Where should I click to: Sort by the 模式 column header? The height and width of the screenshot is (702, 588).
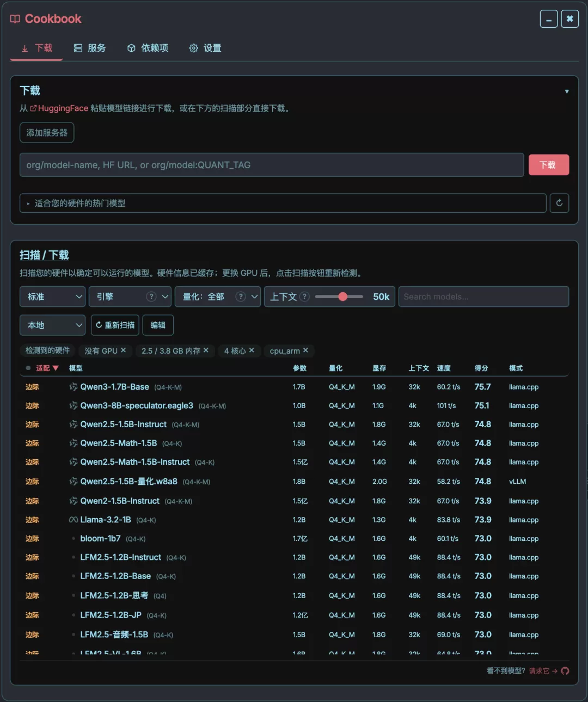516,368
